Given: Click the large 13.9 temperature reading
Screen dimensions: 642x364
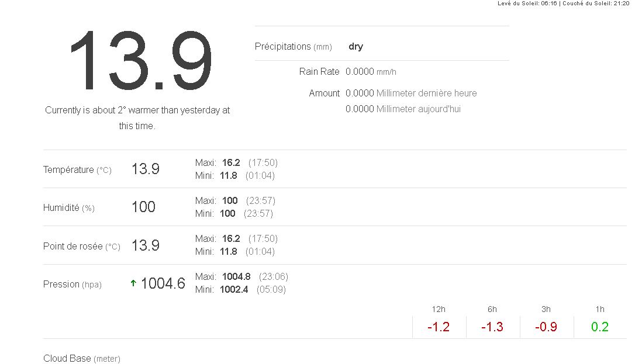Looking at the screenshot, I should [140, 61].
